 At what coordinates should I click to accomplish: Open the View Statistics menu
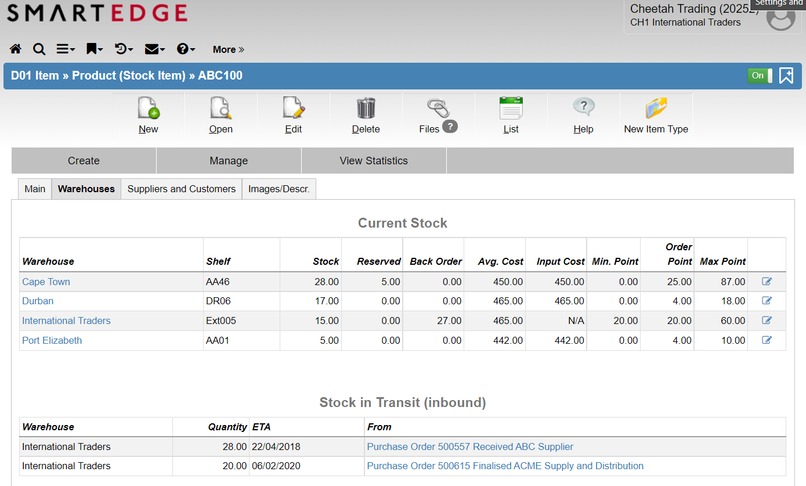(x=374, y=160)
